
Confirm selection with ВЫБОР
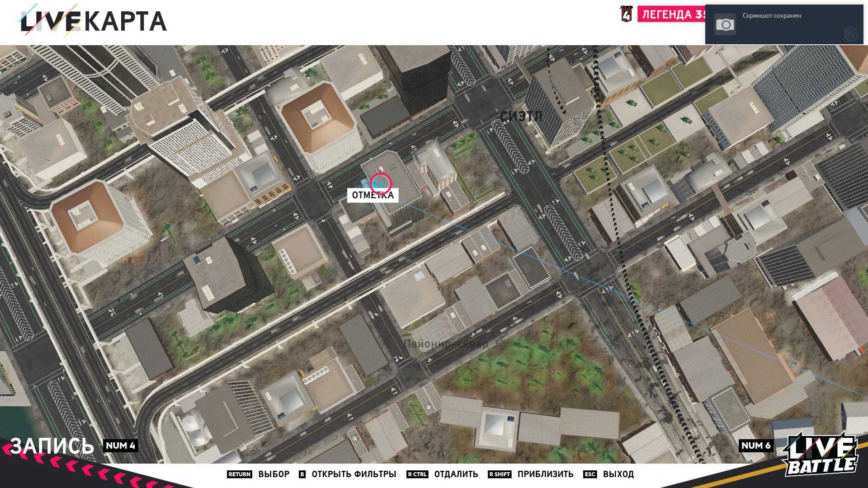pos(274,474)
